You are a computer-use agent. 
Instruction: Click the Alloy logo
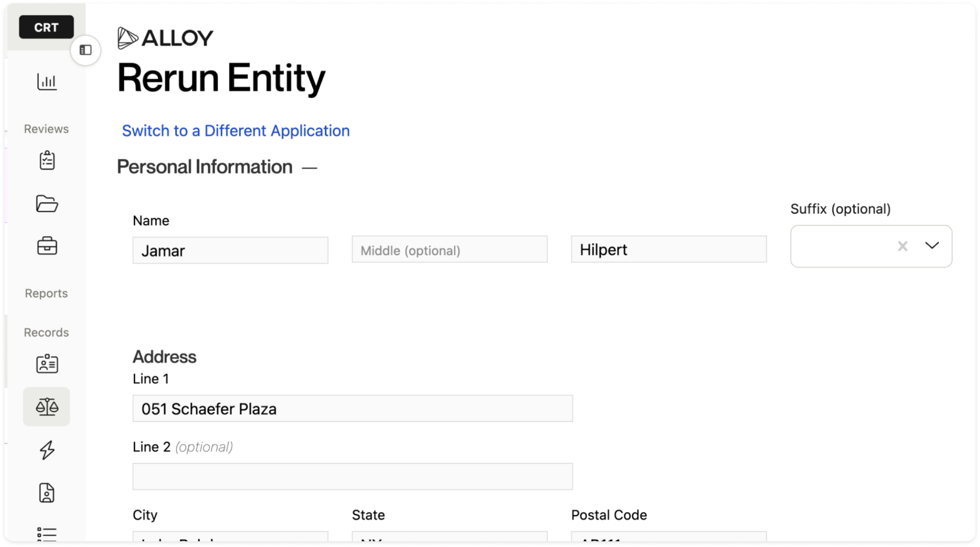point(165,38)
